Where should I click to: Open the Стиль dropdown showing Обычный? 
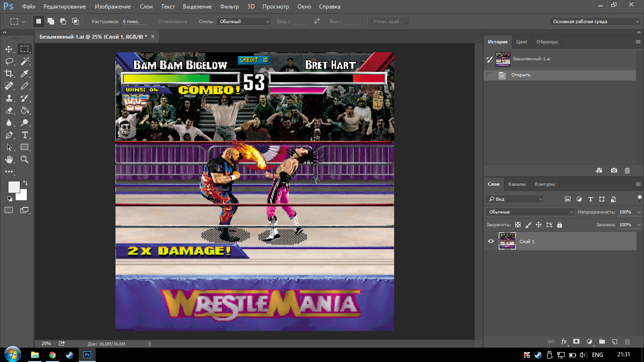[243, 21]
